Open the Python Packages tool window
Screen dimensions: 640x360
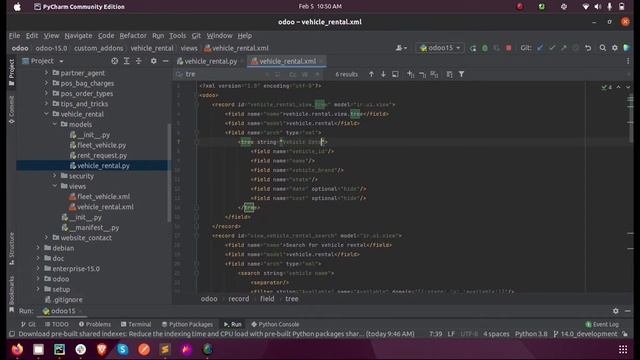coord(187,324)
